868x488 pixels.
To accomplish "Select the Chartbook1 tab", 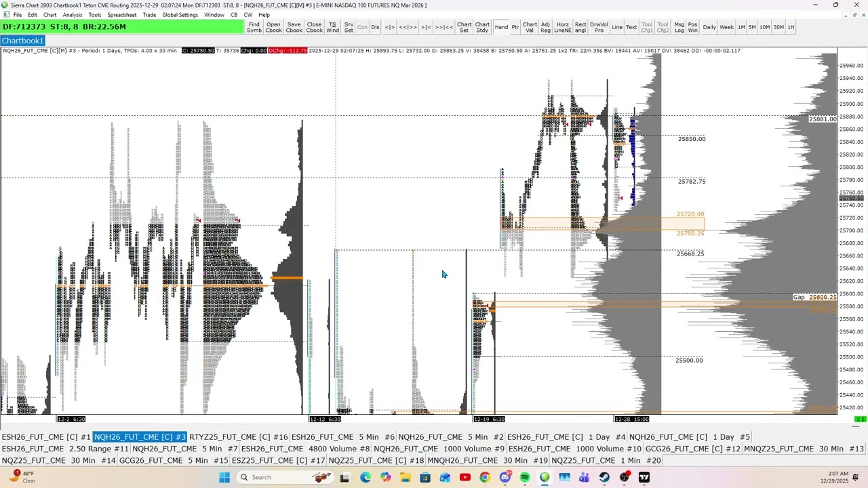I will [x=22, y=41].
